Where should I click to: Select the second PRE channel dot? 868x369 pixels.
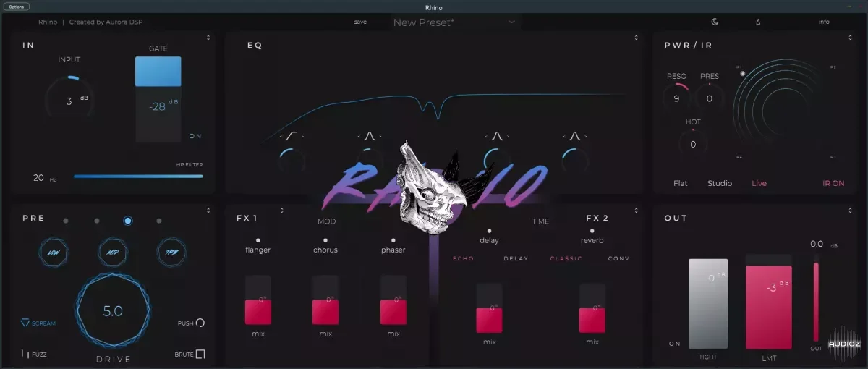click(x=97, y=221)
